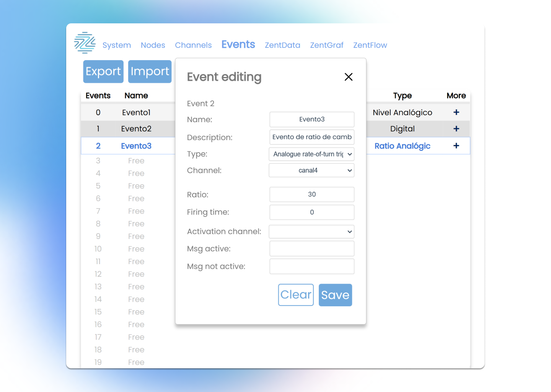Click the Ratio field with value 30
Image resolution: width=551 pixels, height=392 pixels.
(x=312, y=194)
